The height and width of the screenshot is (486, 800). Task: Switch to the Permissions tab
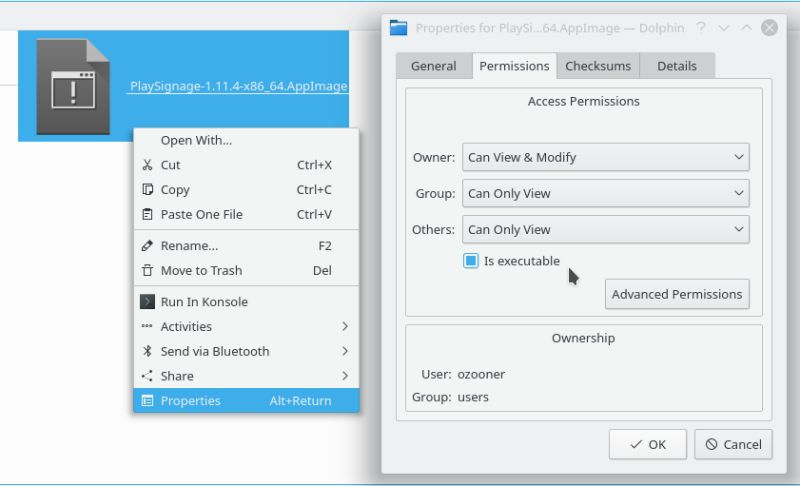(514, 66)
